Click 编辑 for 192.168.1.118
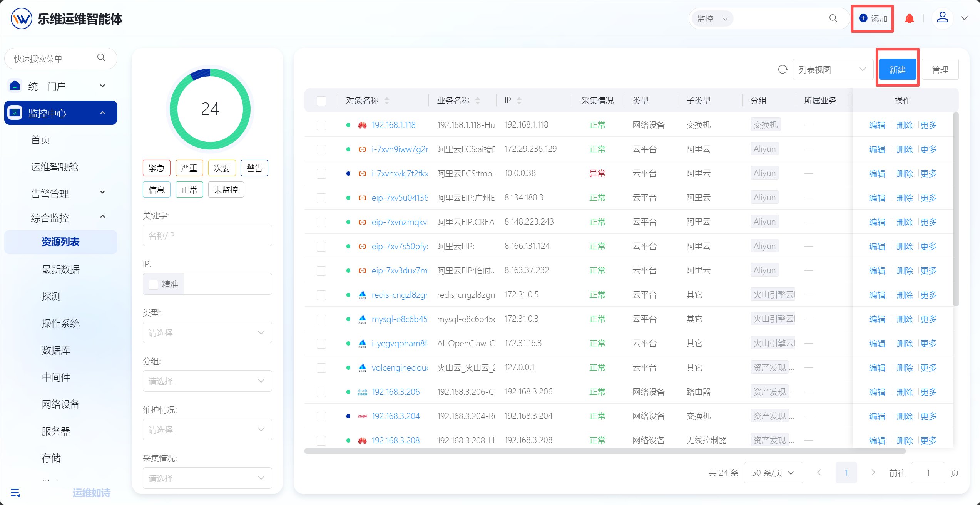980x505 pixels. 877,125
